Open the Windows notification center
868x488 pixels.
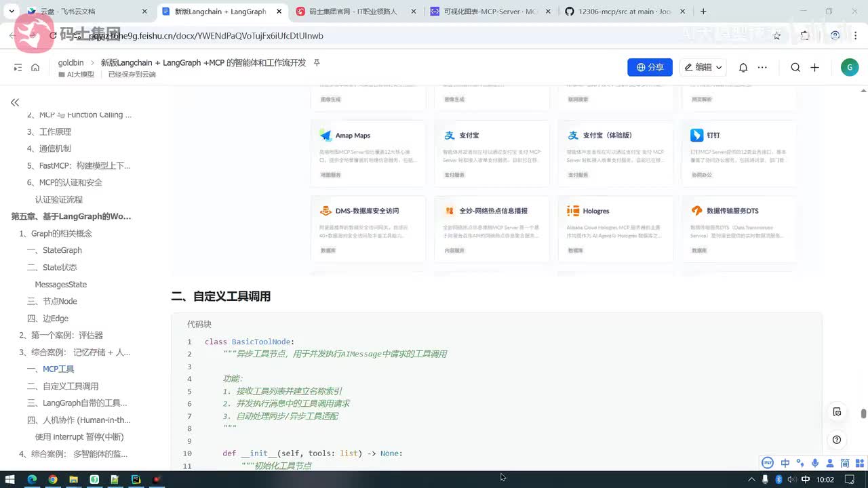click(x=850, y=479)
